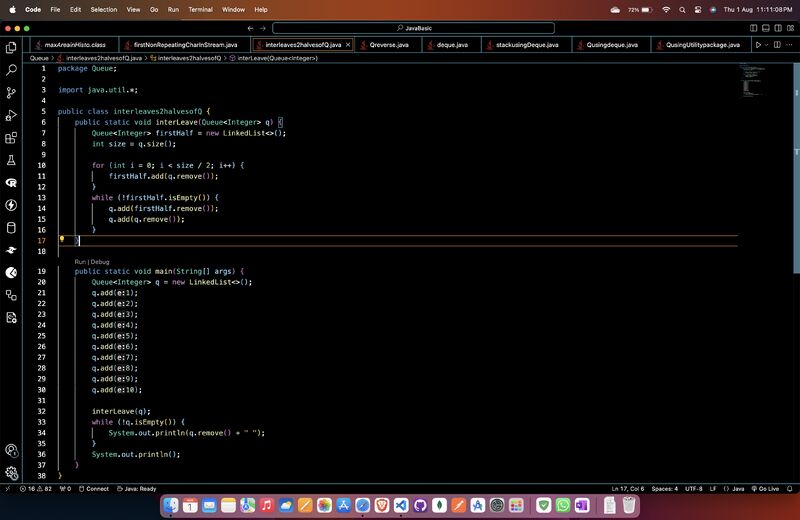This screenshot has height=520, width=800.
Task: Open the Terminal menu
Action: [200, 9]
